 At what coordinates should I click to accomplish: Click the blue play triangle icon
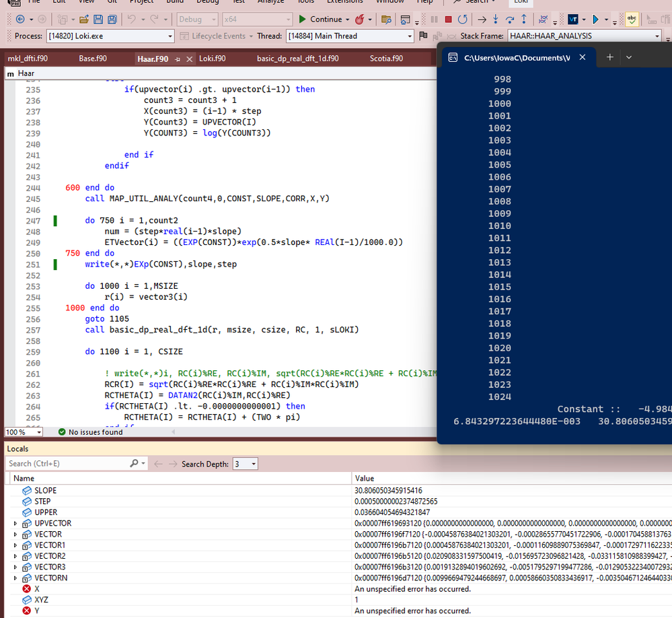[x=595, y=20]
